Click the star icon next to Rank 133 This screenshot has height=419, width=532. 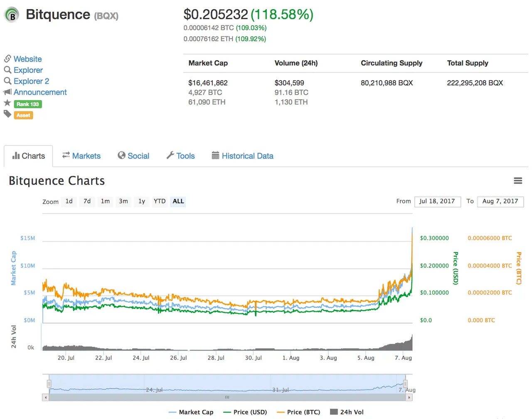click(7, 103)
